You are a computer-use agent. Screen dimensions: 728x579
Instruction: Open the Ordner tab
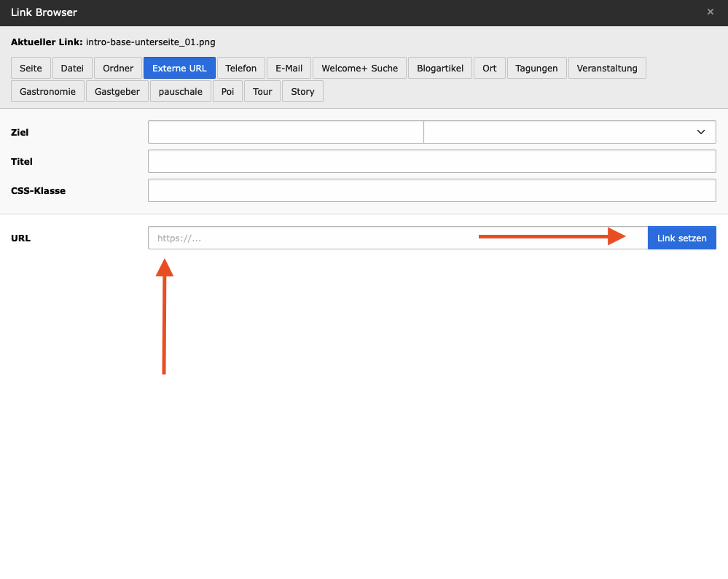pyautogui.click(x=118, y=68)
